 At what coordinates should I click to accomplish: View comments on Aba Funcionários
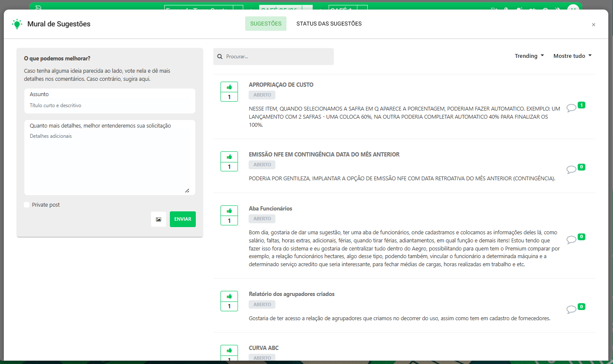pos(571,240)
